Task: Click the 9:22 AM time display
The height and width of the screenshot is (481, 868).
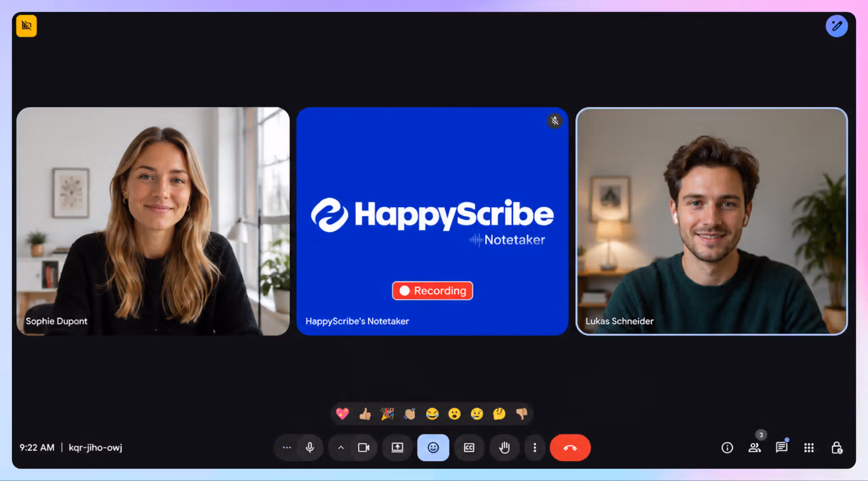Action: (37, 447)
